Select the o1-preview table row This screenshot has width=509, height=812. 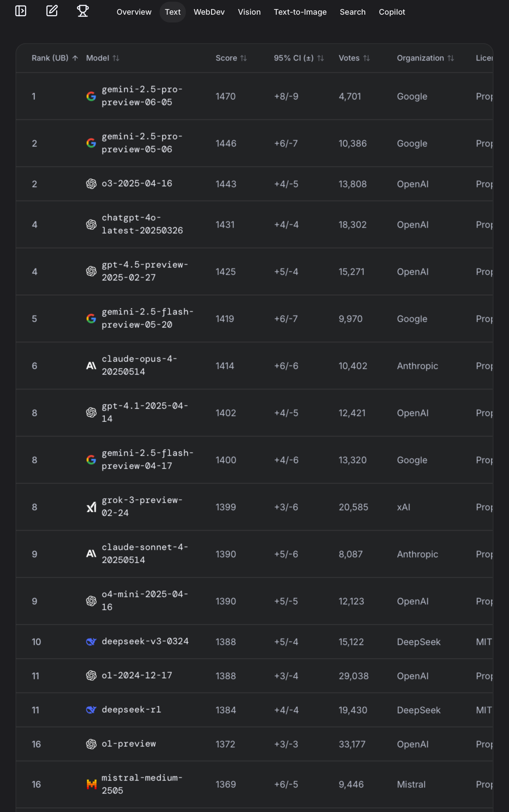[254, 744]
